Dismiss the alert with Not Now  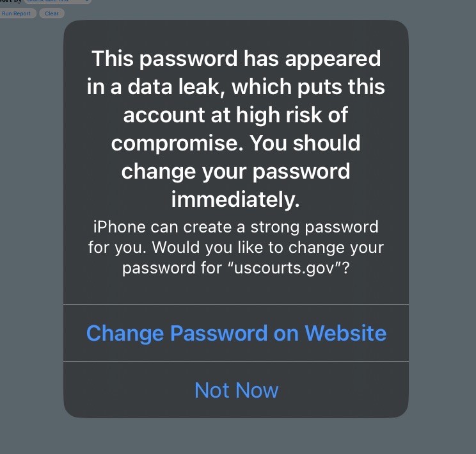[236, 390]
